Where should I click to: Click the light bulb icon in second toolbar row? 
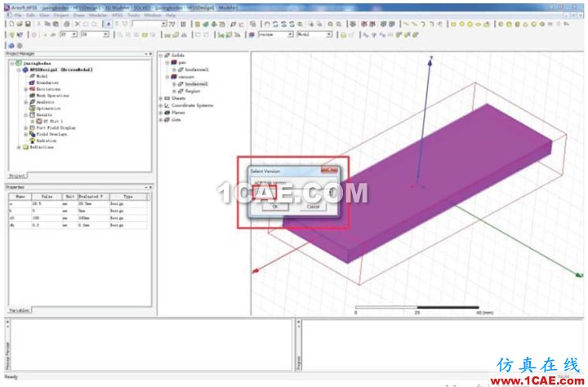click(x=12, y=35)
